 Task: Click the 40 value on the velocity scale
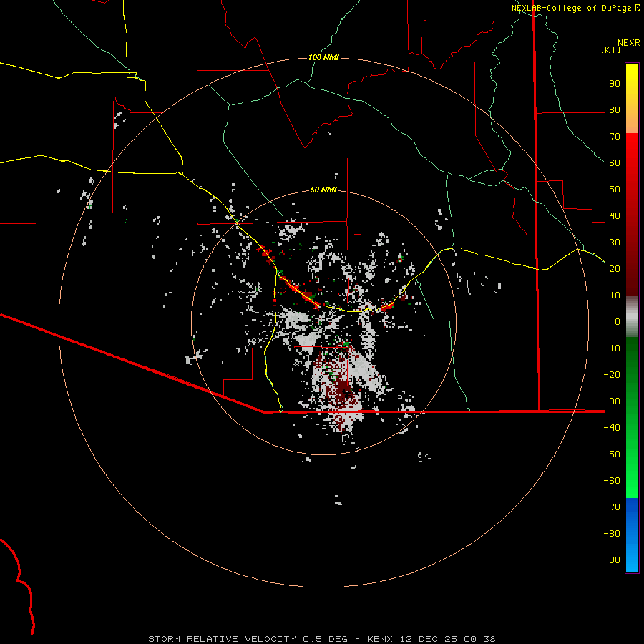point(615,215)
